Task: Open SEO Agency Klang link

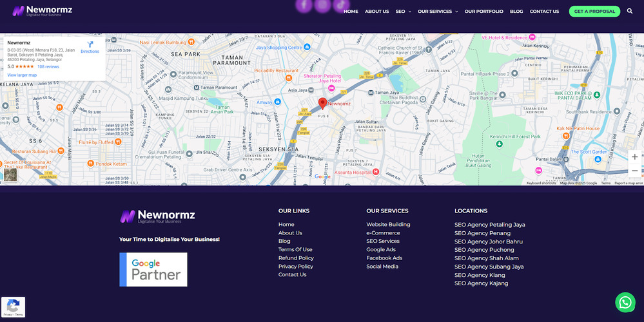Action: [480, 275]
